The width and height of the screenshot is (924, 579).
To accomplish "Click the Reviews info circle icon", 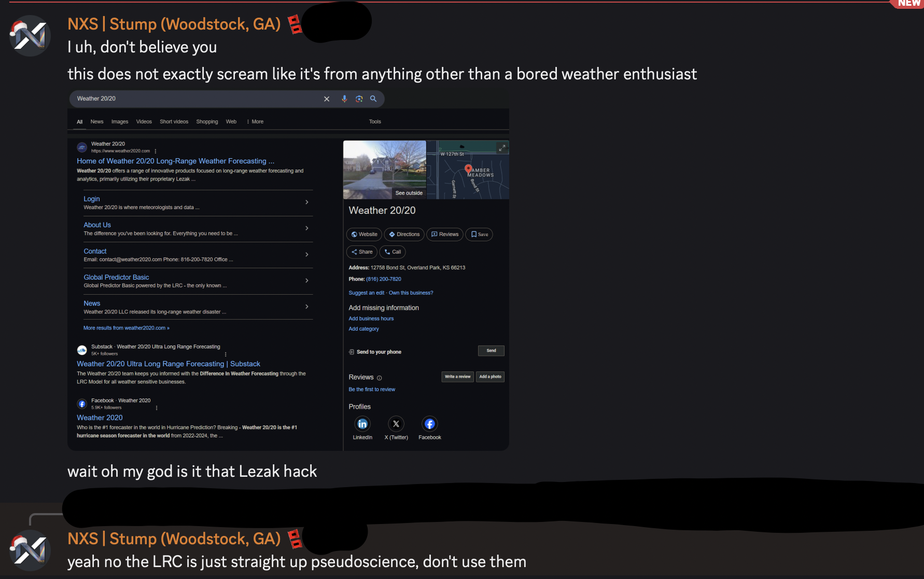I will pyautogui.click(x=380, y=378).
